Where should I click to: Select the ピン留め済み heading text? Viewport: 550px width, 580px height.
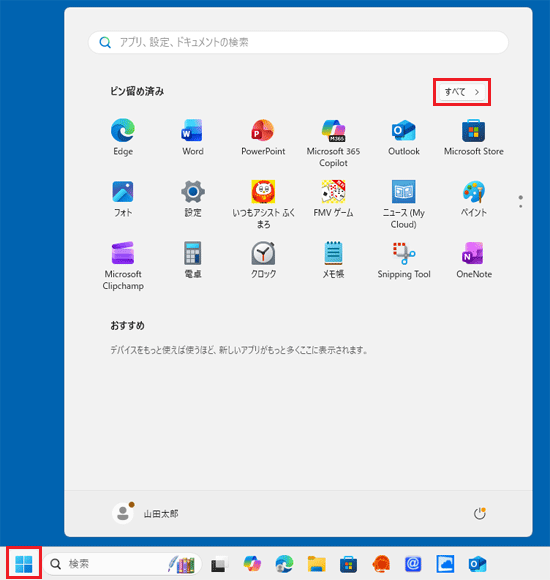(137, 91)
